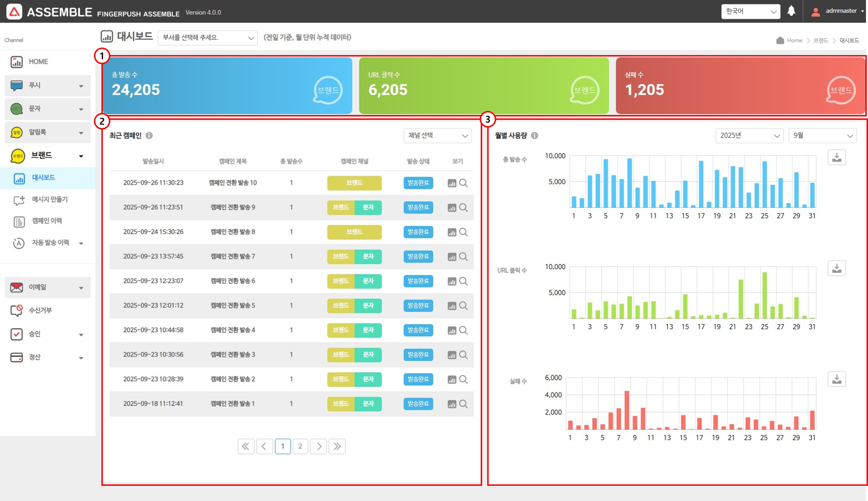Click the info icon next to 월별 사용량
Screen dimensions: 868x501
(534, 136)
